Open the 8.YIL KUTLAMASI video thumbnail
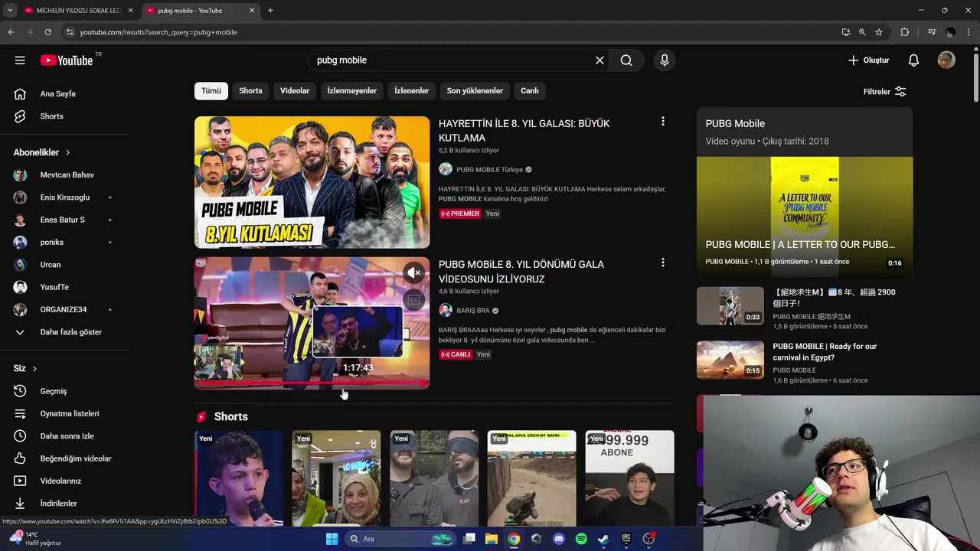The height and width of the screenshot is (551, 980). click(312, 182)
